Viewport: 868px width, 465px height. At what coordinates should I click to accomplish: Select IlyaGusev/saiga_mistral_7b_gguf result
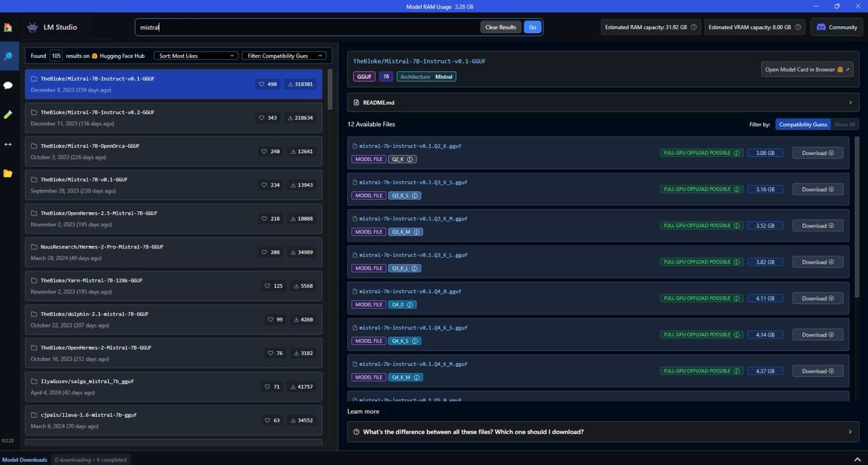174,387
